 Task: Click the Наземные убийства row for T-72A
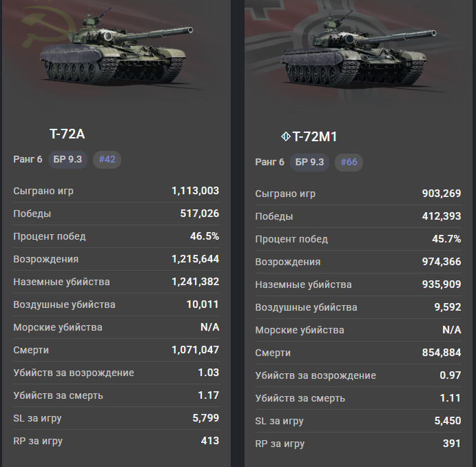116,282
